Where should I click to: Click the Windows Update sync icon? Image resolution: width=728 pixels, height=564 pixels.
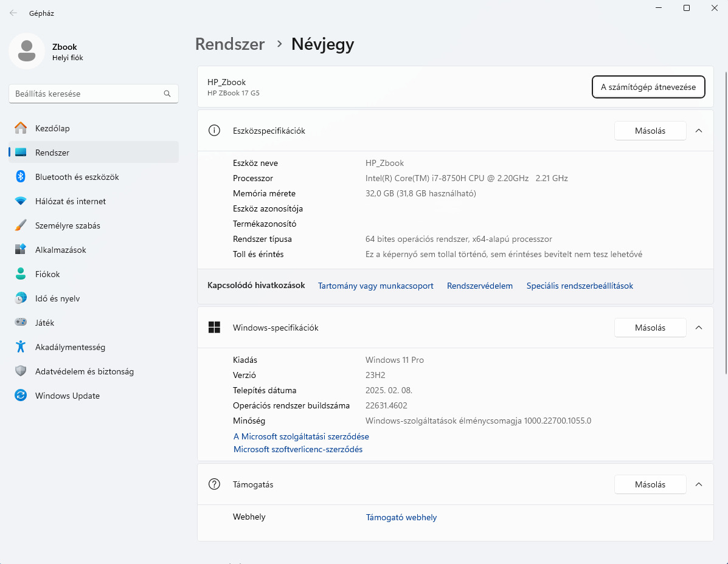[21, 395]
